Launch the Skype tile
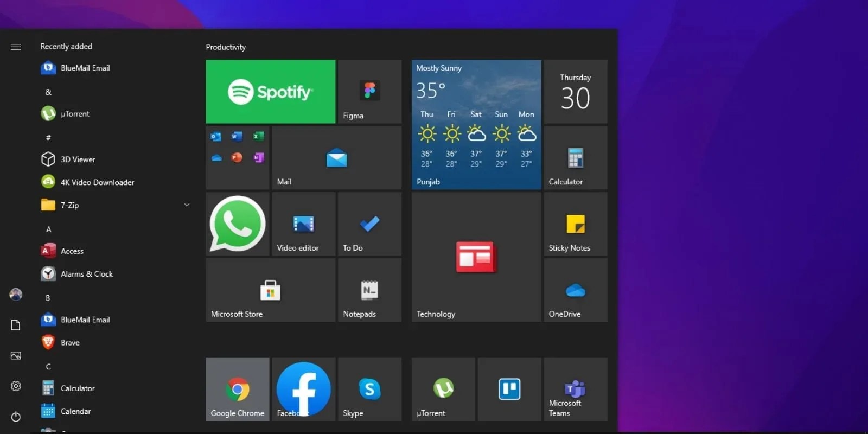Image resolution: width=868 pixels, height=434 pixels. (x=369, y=389)
